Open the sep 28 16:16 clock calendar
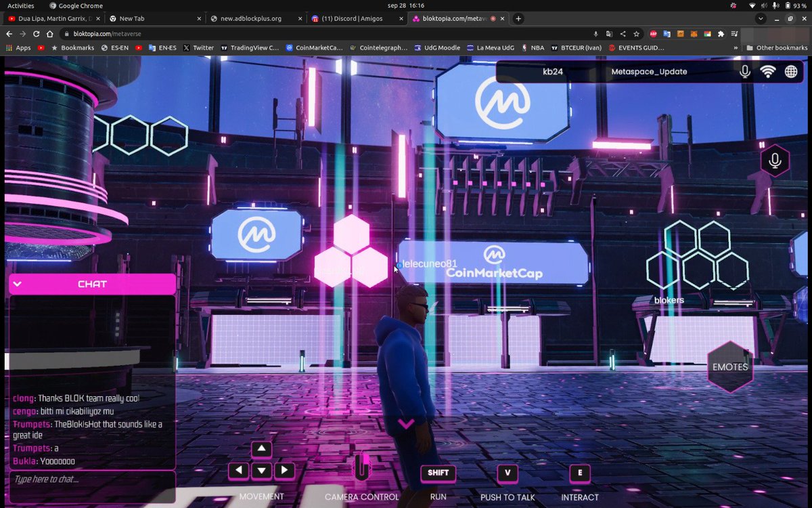 pyautogui.click(x=406, y=5)
